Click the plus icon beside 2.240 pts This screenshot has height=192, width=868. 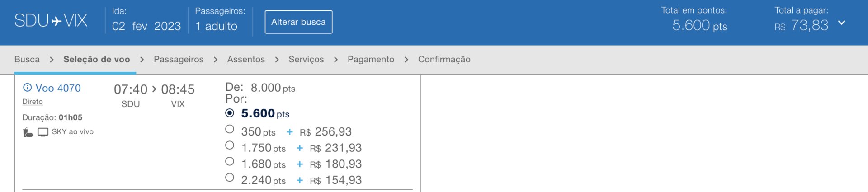point(300,180)
